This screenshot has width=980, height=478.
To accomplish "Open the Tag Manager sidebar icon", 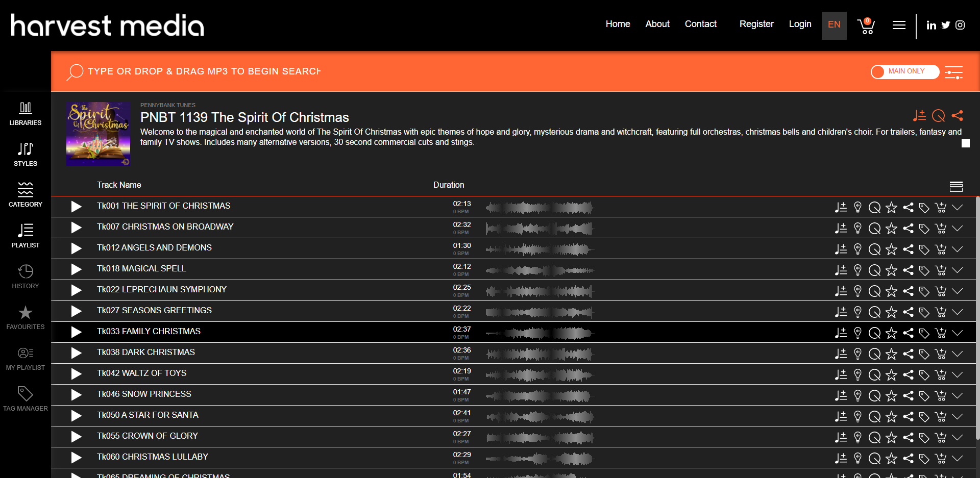I will click(x=25, y=399).
